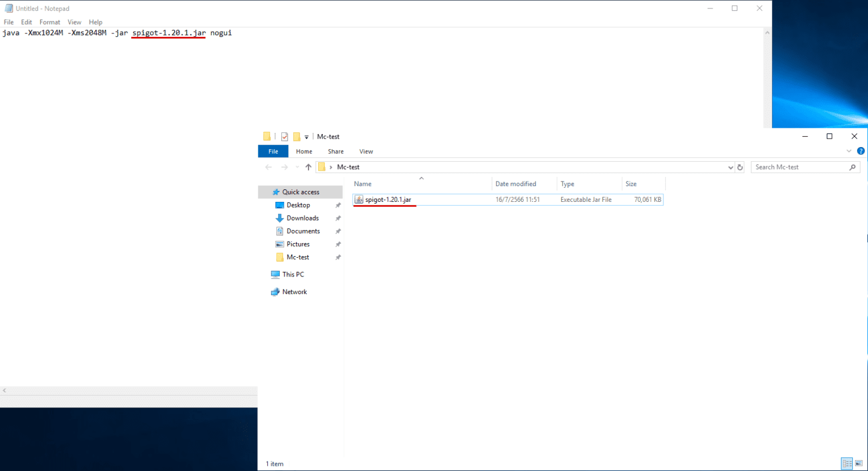Switch to the View ribbon tab

coord(366,151)
